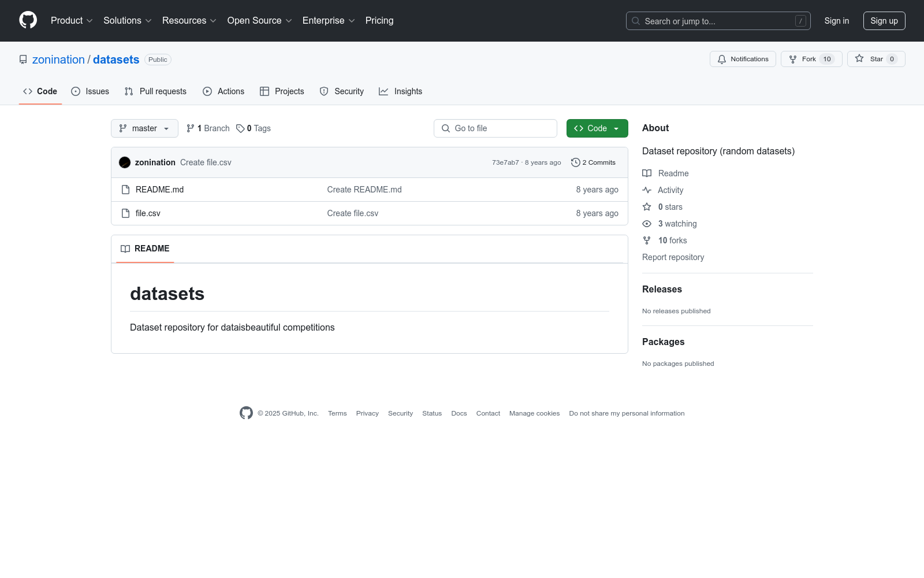Open the Pricing link
Image resolution: width=924 pixels, height=578 pixels.
(379, 20)
